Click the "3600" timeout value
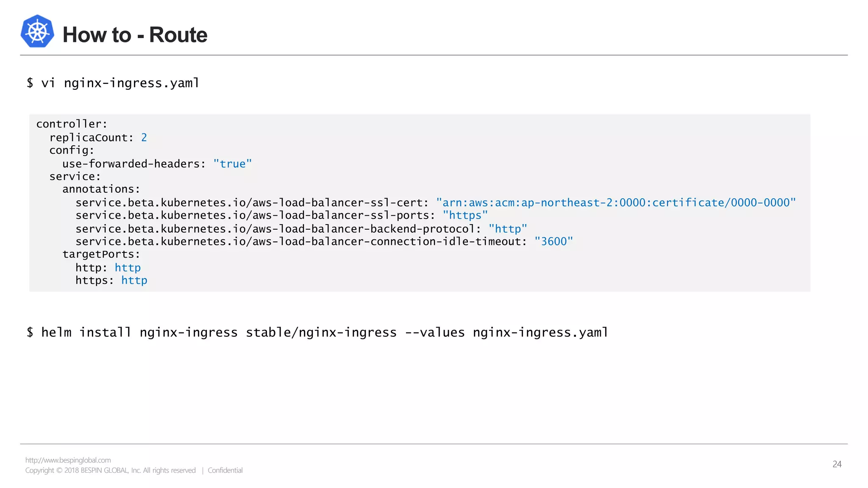Screen dimensions: 868x488 [554, 241]
